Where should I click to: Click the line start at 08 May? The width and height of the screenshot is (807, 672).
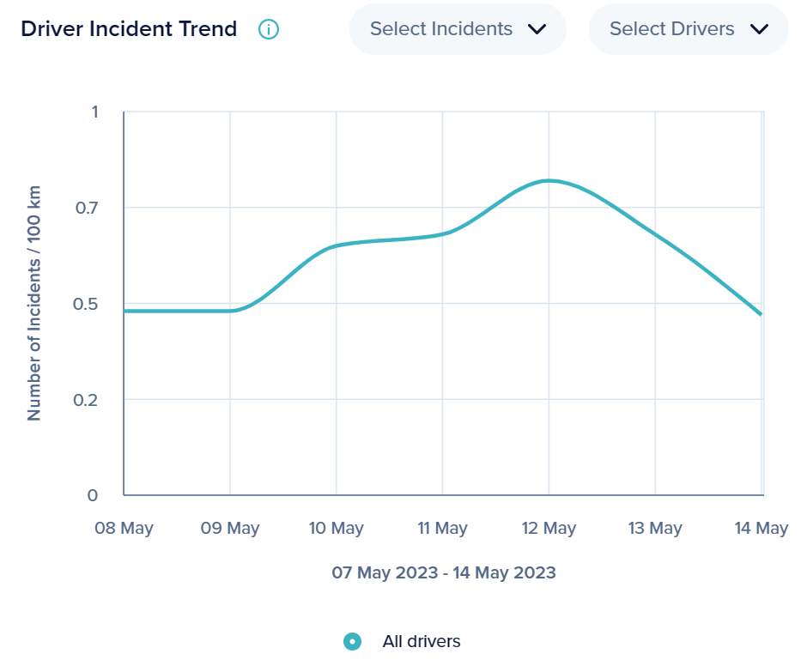tap(125, 311)
